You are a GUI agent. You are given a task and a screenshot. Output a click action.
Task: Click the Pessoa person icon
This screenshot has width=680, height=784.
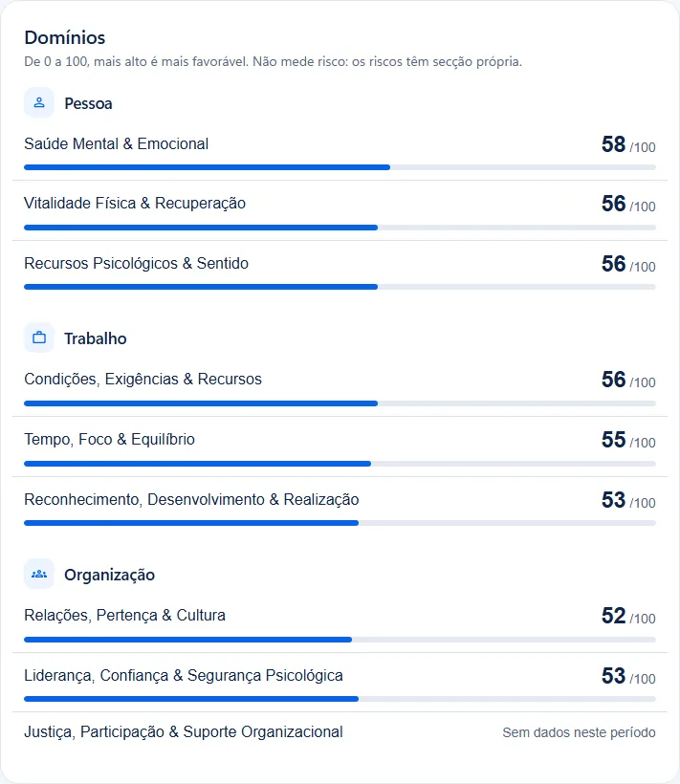coord(39,103)
